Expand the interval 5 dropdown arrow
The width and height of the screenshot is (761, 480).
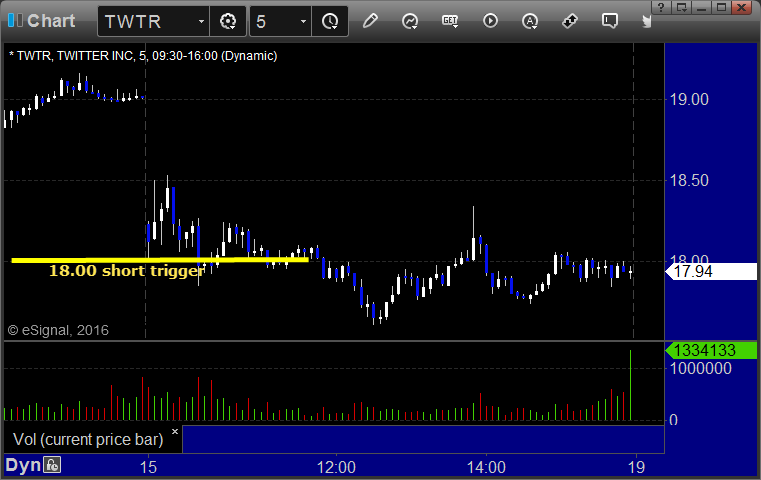click(x=303, y=22)
